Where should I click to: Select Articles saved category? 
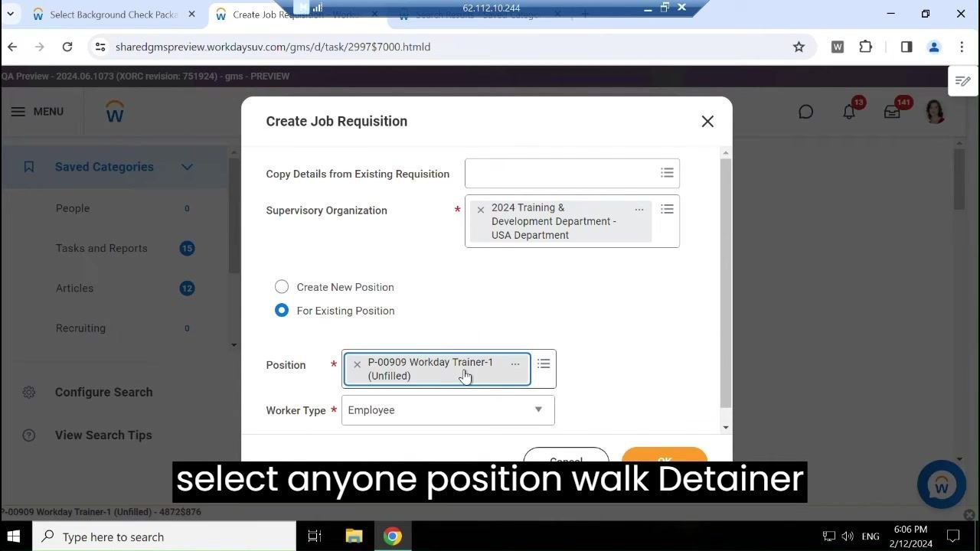tap(74, 288)
